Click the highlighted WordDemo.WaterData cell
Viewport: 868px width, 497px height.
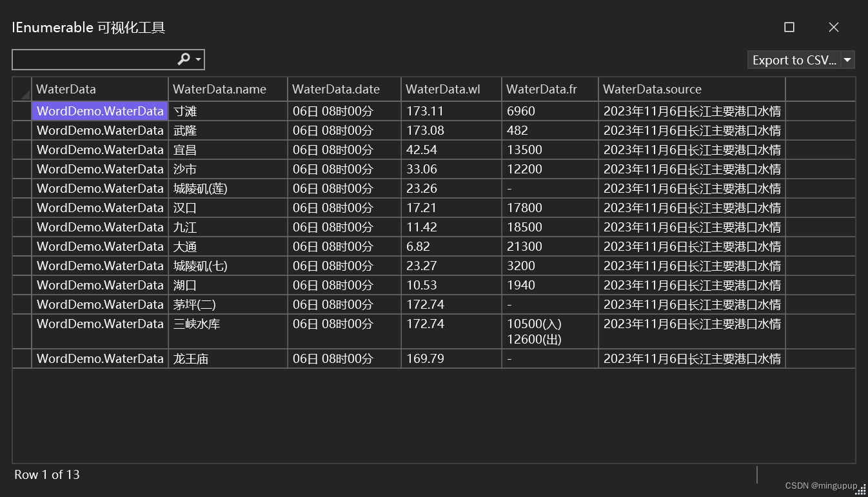99,110
